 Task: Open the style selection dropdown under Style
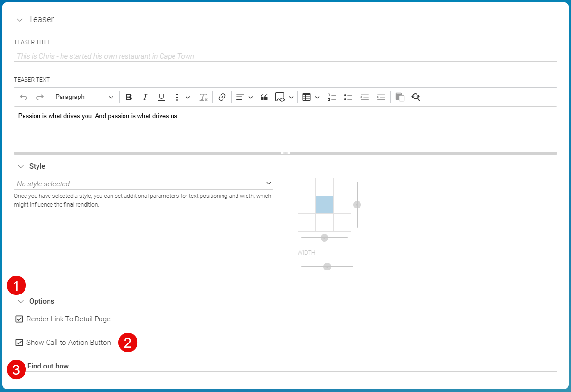[268, 183]
